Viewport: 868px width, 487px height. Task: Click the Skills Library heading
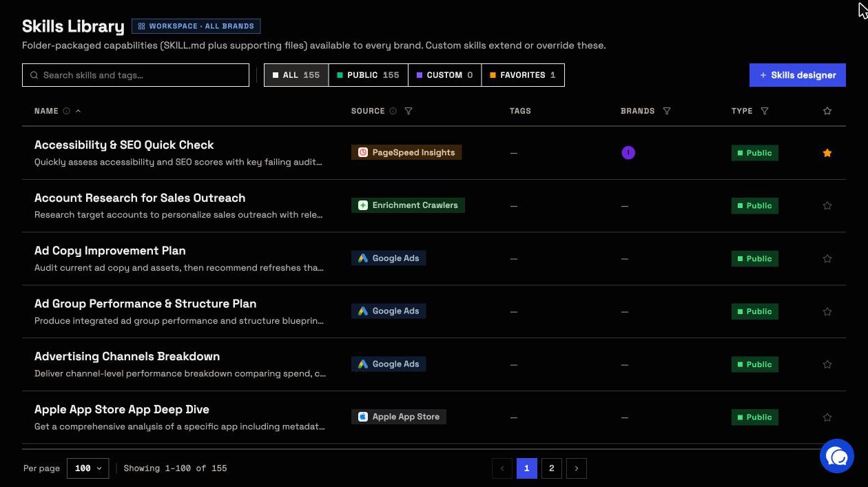[x=73, y=26]
